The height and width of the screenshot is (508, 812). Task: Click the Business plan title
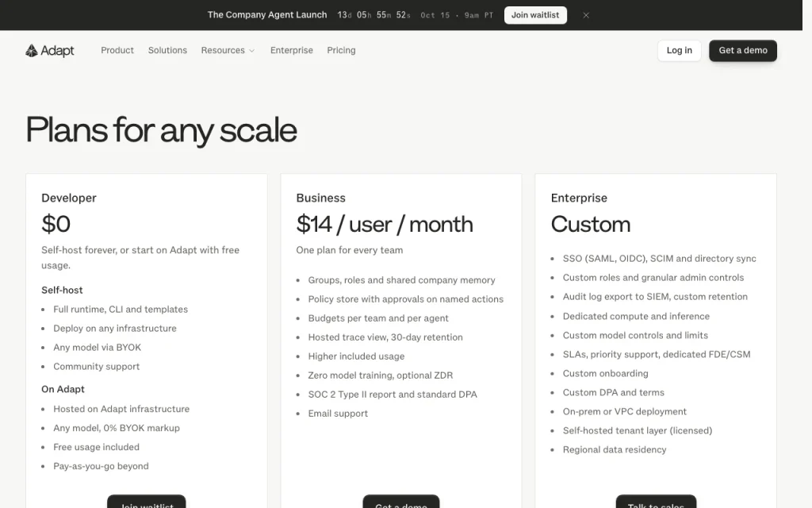pyautogui.click(x=320, y=198)
